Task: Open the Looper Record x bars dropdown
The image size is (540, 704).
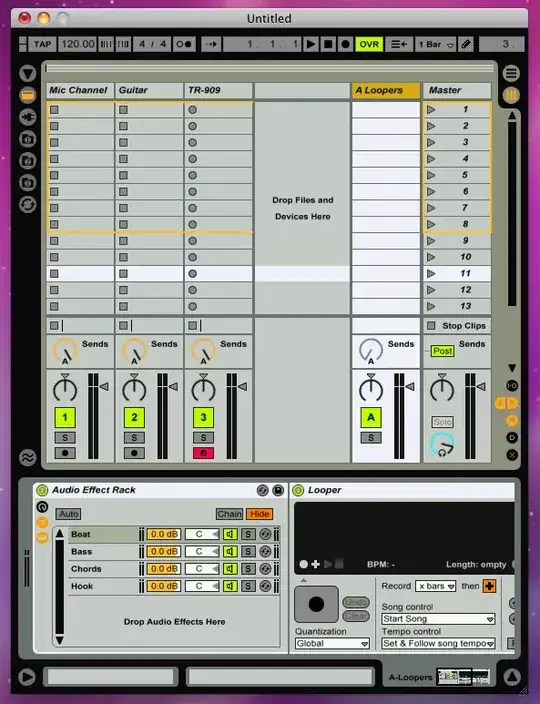Action: 436,586
